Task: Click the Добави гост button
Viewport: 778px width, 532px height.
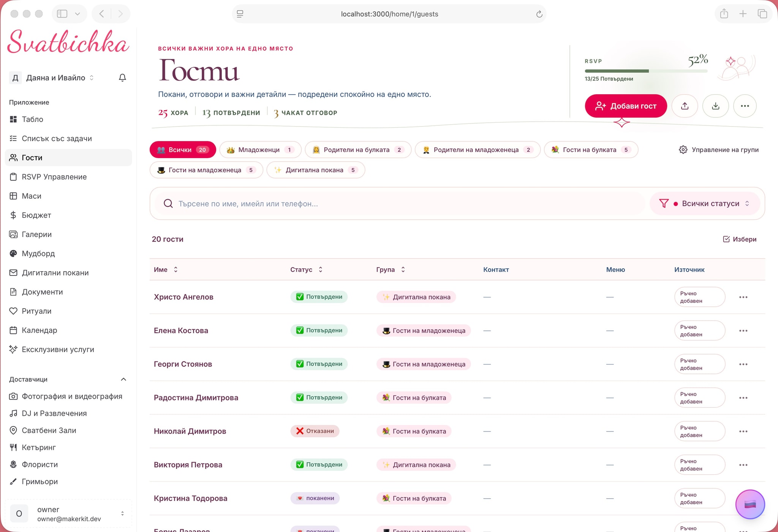Action: (x=626, y=106)
